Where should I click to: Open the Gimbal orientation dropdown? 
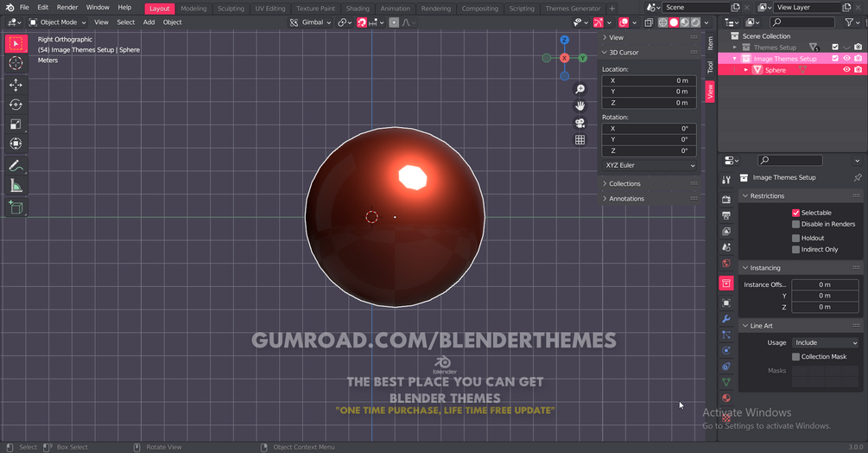click(311, 22)
